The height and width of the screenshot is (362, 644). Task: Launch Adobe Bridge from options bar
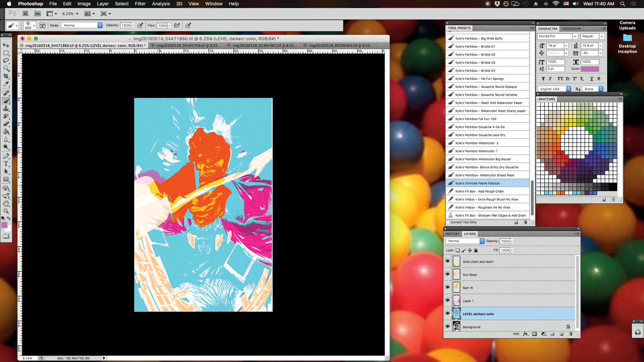coord(25,13)
